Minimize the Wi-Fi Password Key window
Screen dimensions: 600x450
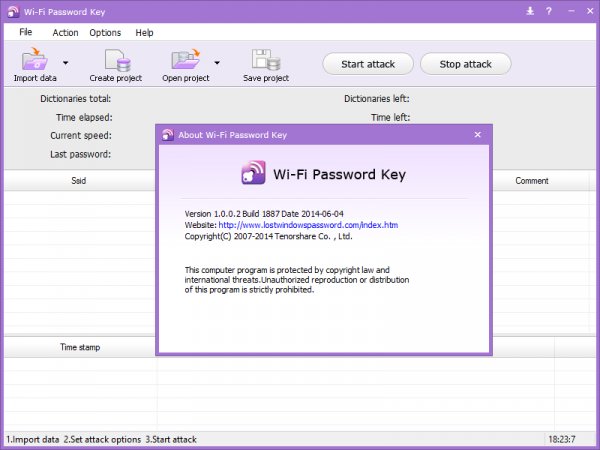pos(571,11)
